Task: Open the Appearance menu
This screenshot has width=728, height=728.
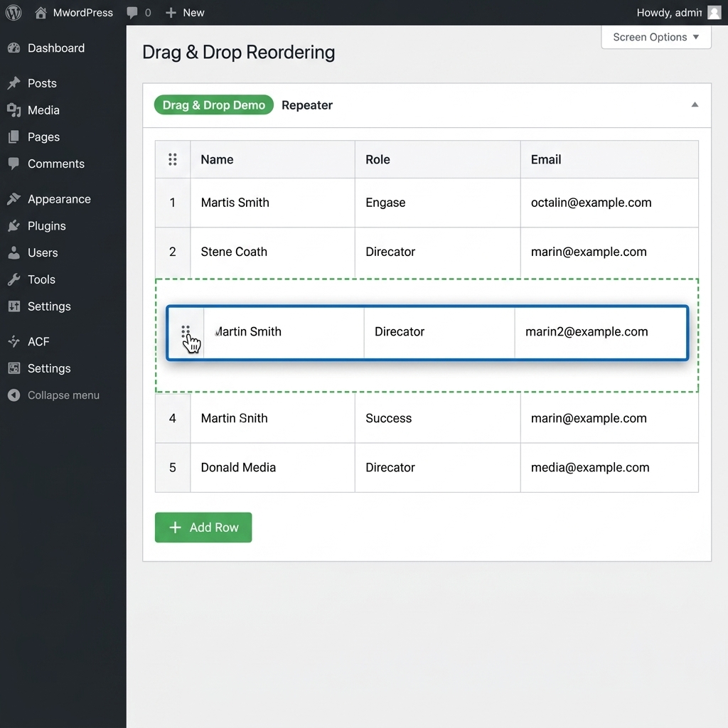Action: point(59,199)
